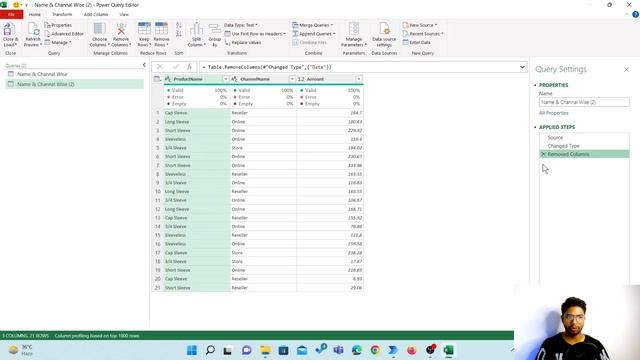The image size is (640, 360).
Task: Click Enter Data in New Query group
Action: click(416, 42)
